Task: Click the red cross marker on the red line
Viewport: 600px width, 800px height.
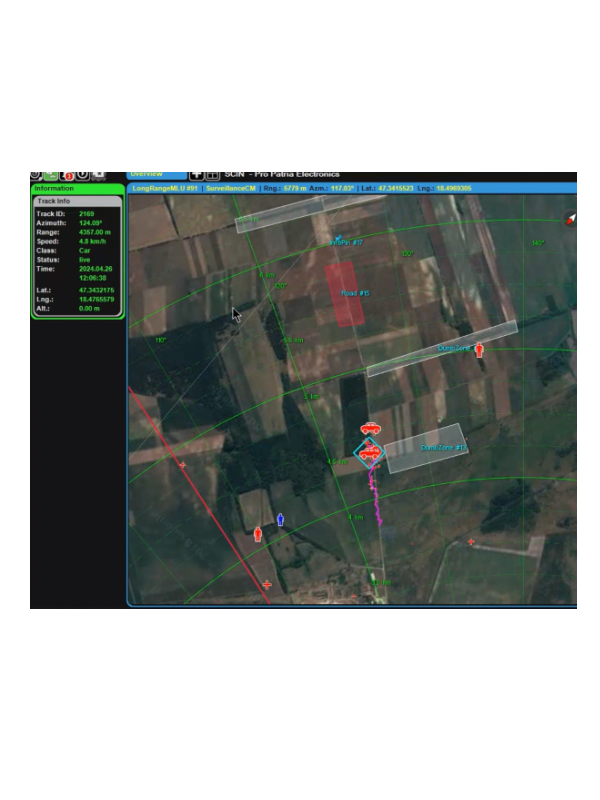Action: tap(182, 465)
